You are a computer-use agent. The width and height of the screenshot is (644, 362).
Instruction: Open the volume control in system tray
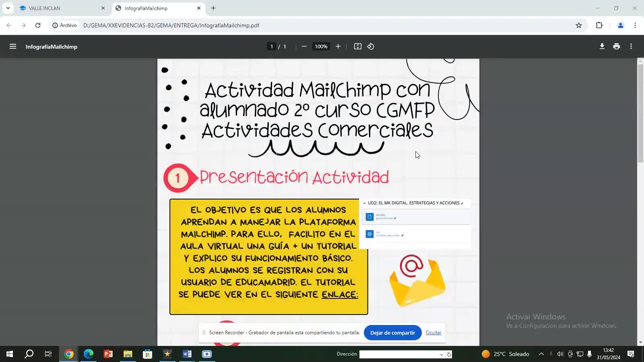tap(560, 354)
